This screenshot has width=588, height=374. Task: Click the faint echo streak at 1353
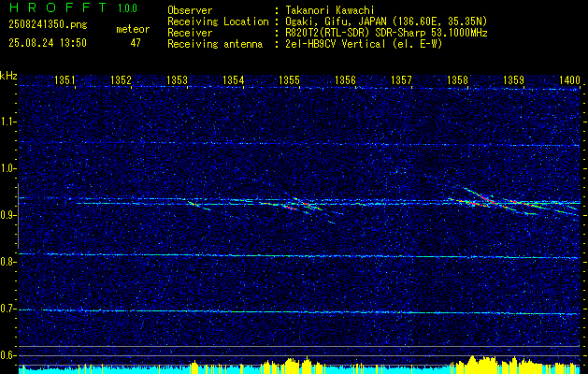[199, 206]
